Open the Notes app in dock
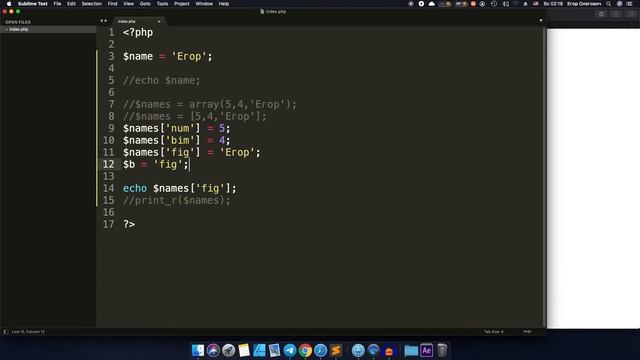This screenshot has height=360, width=640. [244, 350]
